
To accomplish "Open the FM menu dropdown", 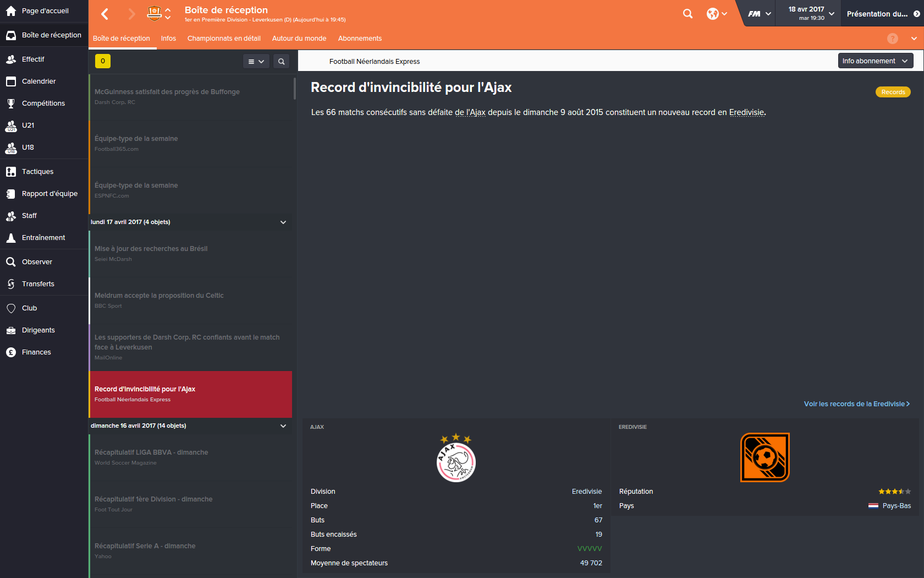I will (x=760, y=14).
